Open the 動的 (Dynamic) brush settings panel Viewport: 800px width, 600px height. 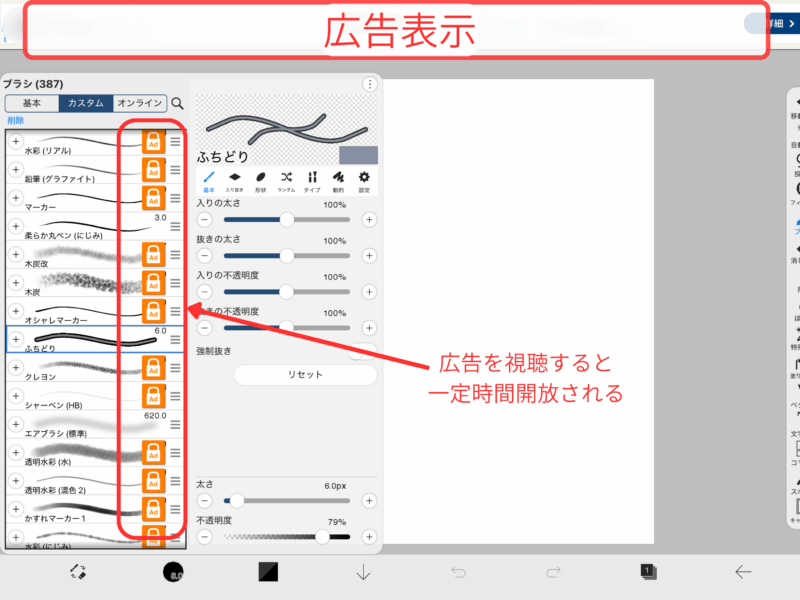[x=341, y=177]
